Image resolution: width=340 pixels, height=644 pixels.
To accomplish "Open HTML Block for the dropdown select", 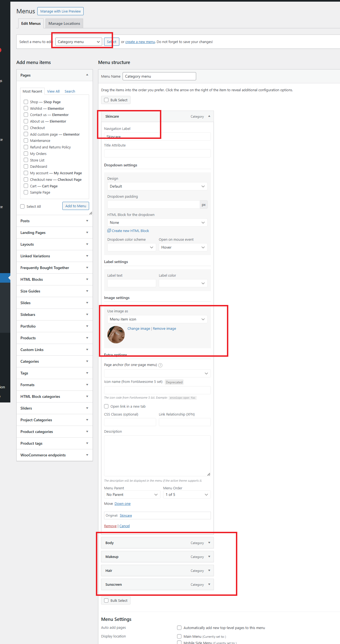I will 157,222.
